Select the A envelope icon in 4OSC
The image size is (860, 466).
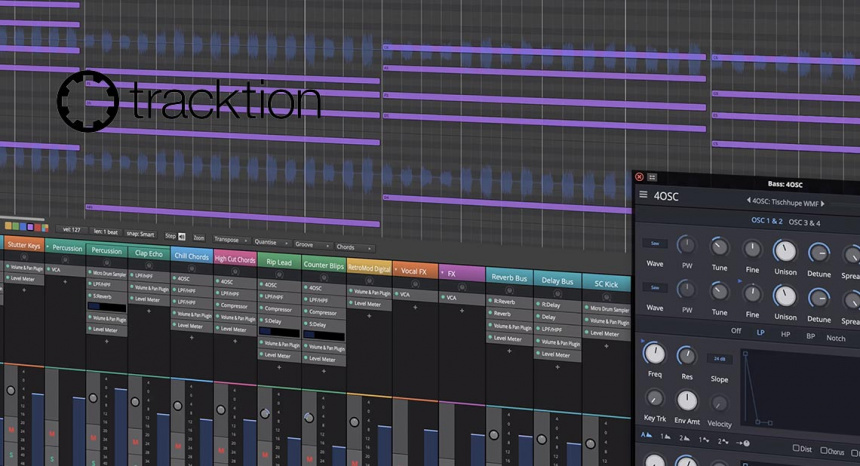(647, 435)
